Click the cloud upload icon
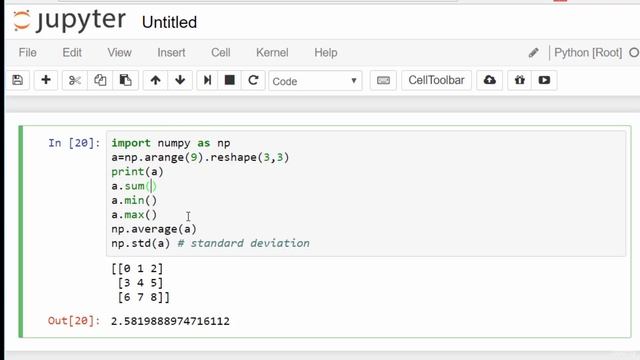The width and height of the screenshot is (640, 360). [x=489, y=80]
